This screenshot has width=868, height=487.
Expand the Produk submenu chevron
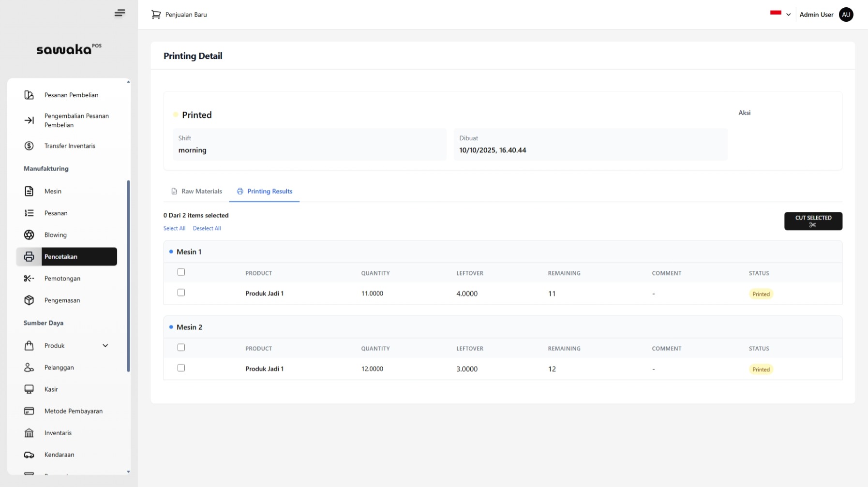pyautogui.click(x=105, y=345)
